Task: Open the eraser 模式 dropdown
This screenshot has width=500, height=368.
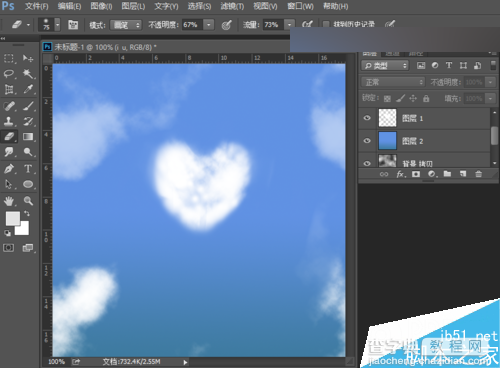Action: point(126,25)
